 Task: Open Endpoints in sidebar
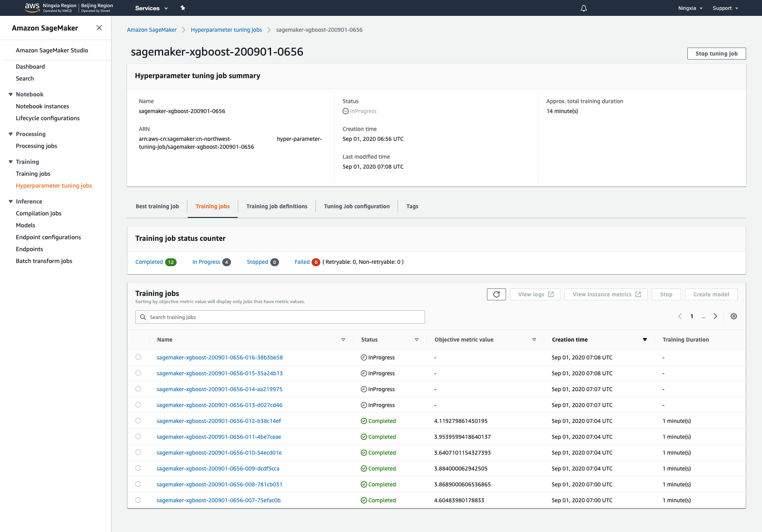(29, 249)
